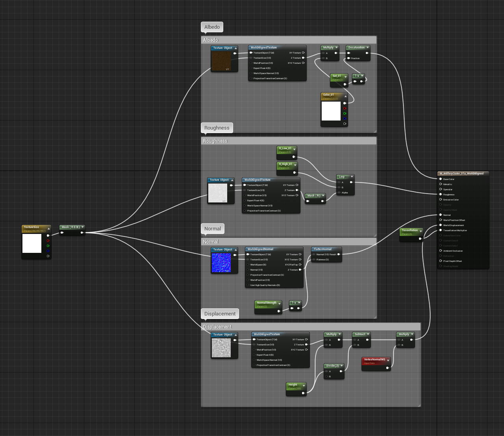Click the white Color_01 color preview

click(331, 111)
